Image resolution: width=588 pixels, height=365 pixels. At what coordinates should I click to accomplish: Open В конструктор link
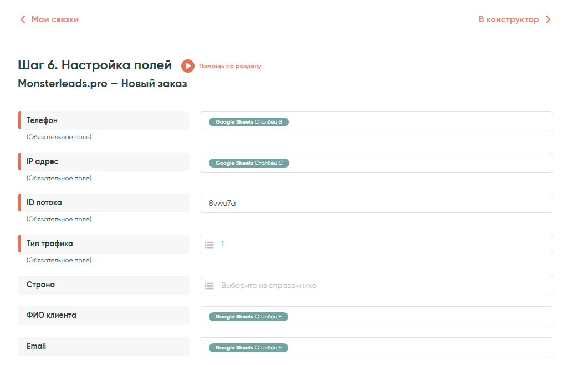[509, 19]
